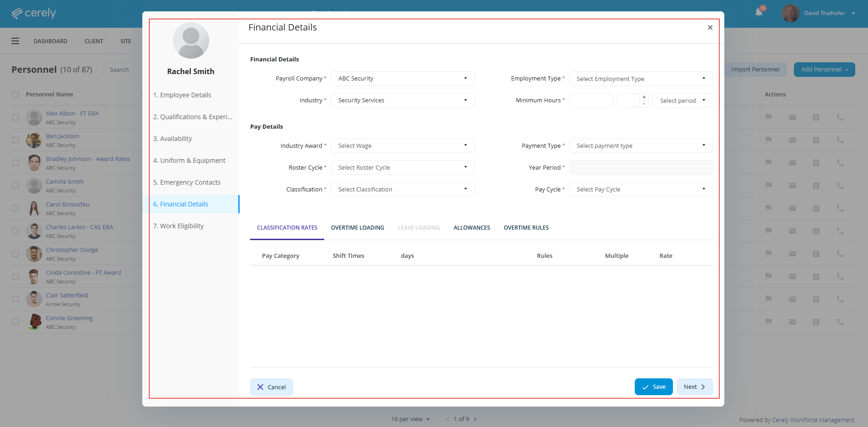Tick the checkbox for Connie Greenmg
868x427 pixels.
[15, 322]
